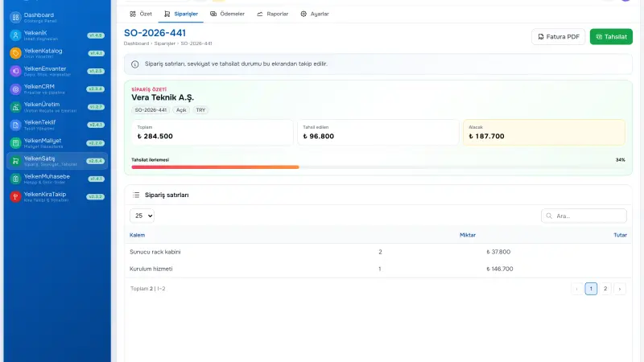Select the YelkenEnvanter module icon

pyautogui.click(x=15, y=71)
